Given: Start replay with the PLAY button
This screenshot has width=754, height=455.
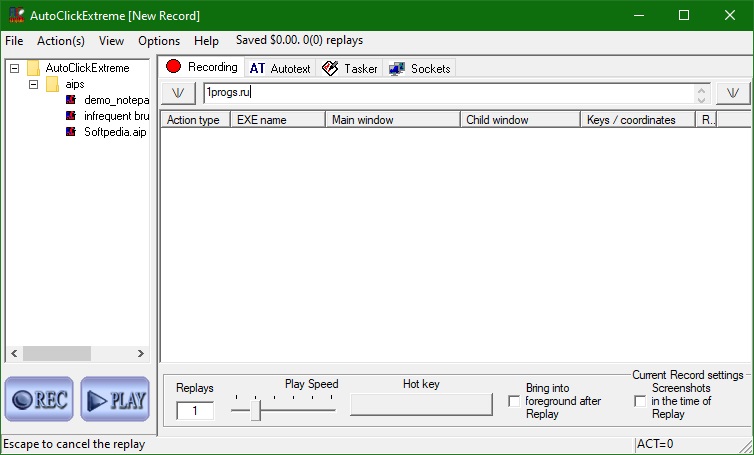Looking at the screenshot, I should click(115, 399).
